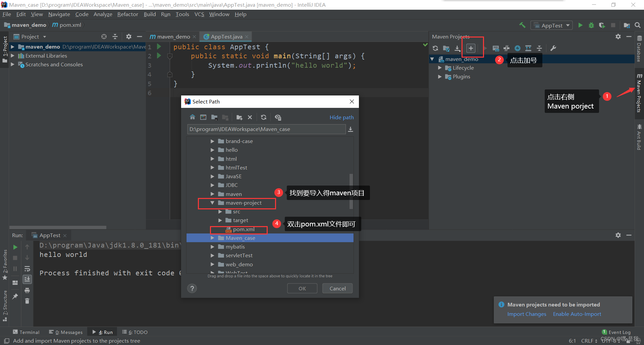Click the Build project hammer icon
The width and height of the screenshot is (644, 345).
pyautogui.click(x=522, y=25)
